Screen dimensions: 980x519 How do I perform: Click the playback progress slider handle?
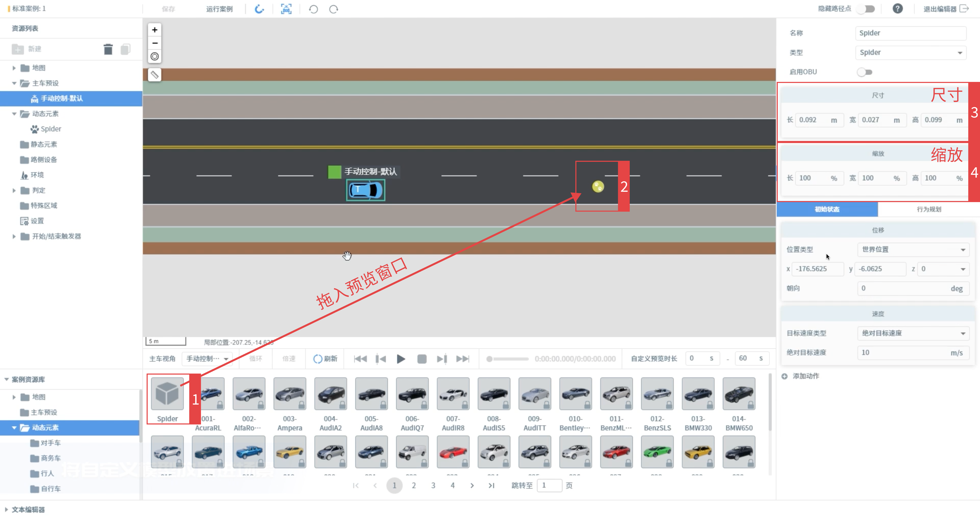tap(490, 359)
